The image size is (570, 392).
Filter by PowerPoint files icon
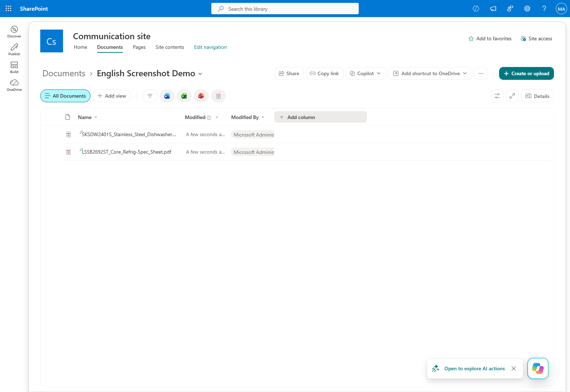coord(201,96)
